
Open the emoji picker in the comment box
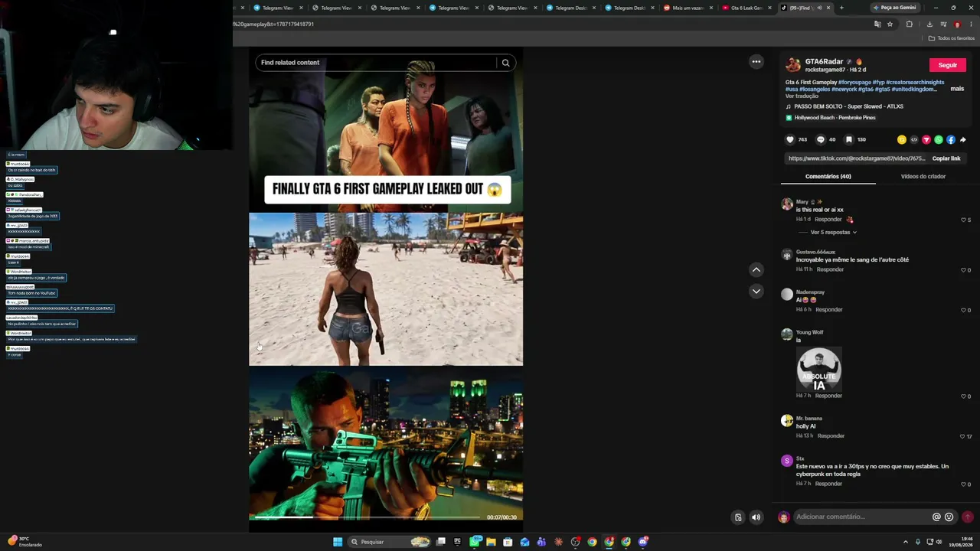tap(949, 517)
